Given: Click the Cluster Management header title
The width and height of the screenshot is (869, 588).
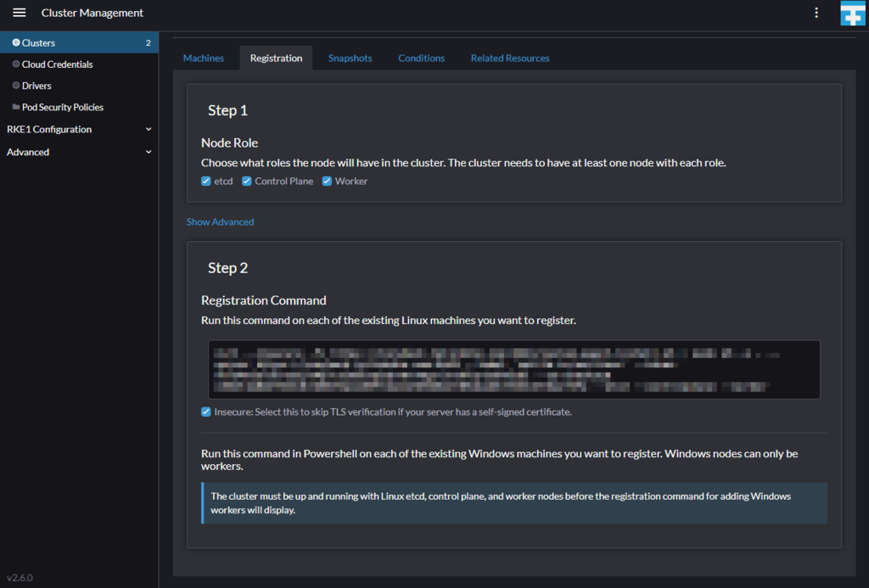Looking at the screenshot, I should 92,13.
